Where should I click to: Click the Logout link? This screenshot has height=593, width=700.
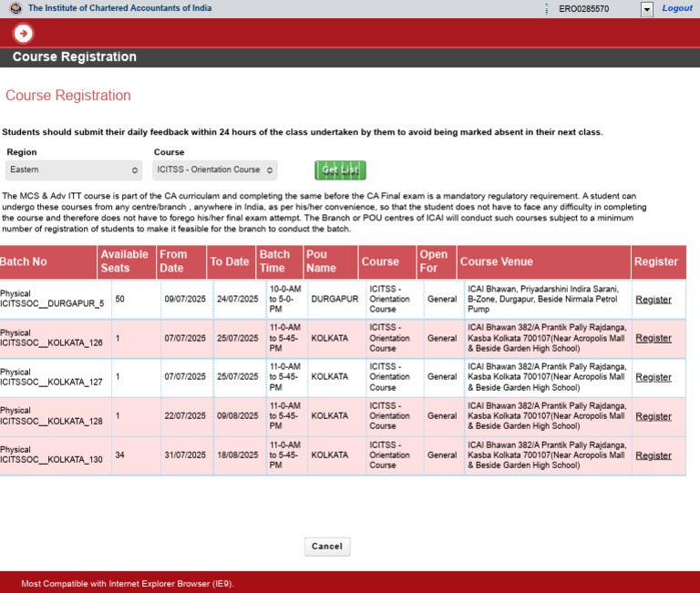tap(677, 8)
